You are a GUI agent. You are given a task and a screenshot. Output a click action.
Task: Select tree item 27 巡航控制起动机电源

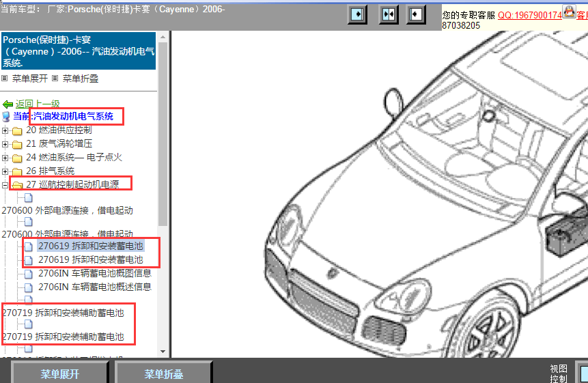72,184
